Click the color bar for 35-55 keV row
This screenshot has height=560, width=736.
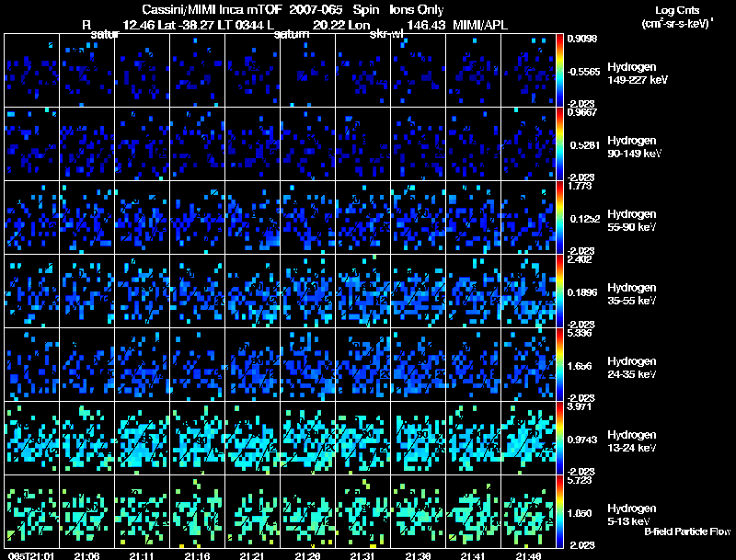coord(559,291)
